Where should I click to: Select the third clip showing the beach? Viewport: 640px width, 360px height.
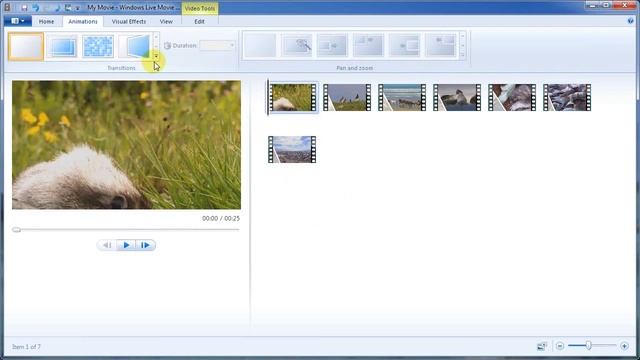point(402,98)
